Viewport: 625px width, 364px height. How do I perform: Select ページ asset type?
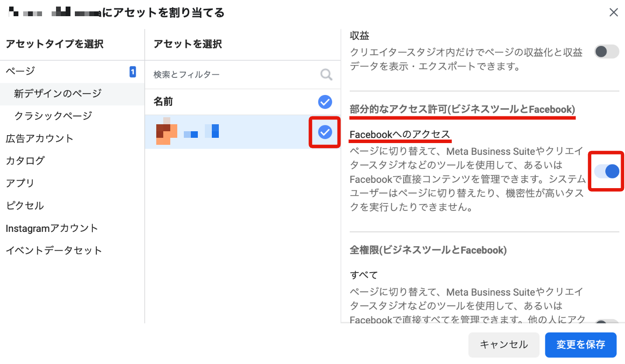(72, 71)
